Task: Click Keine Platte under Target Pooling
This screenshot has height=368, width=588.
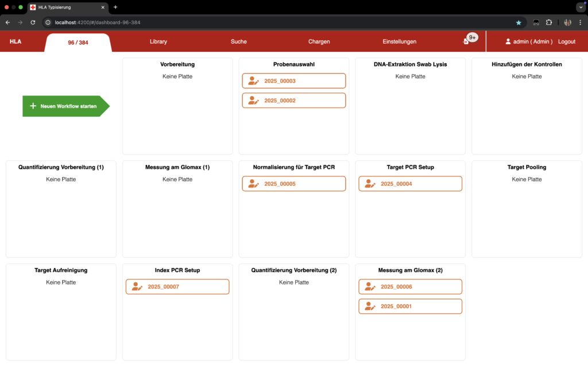Action: pos(527,179)
